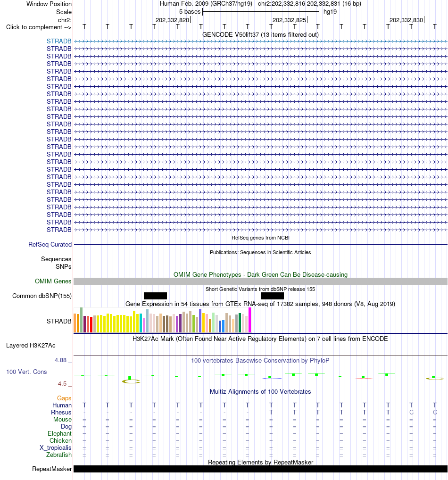Click the '5 bases' scale text

click(190, 12)
